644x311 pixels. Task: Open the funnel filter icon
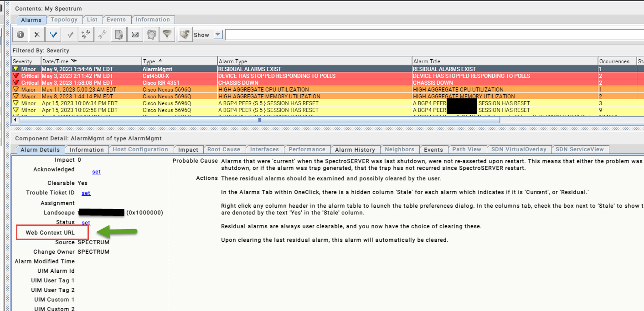[167, 35]
